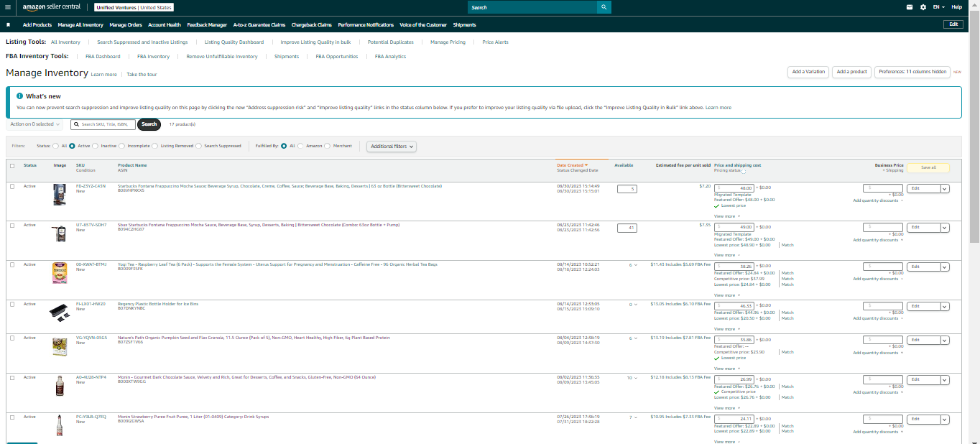Click in the Search SKU, Title, ISBN field
980x444 pixels.
tap(103, 124)
